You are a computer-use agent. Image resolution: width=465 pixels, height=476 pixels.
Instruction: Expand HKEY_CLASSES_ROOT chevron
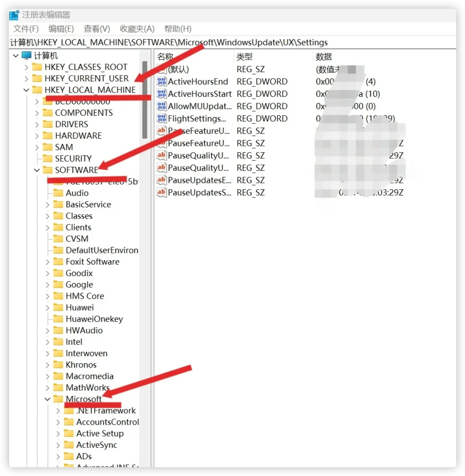pyautogui.click(x=26, y=67)
